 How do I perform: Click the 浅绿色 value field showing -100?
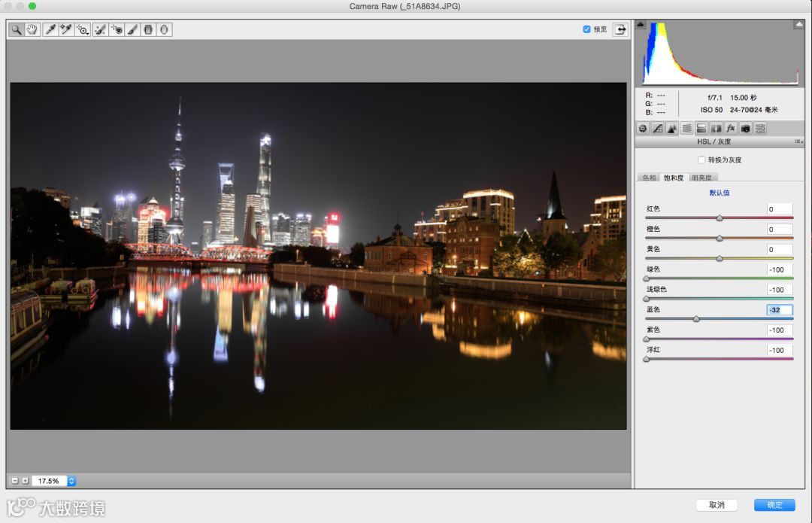click(x=780, y=290)
